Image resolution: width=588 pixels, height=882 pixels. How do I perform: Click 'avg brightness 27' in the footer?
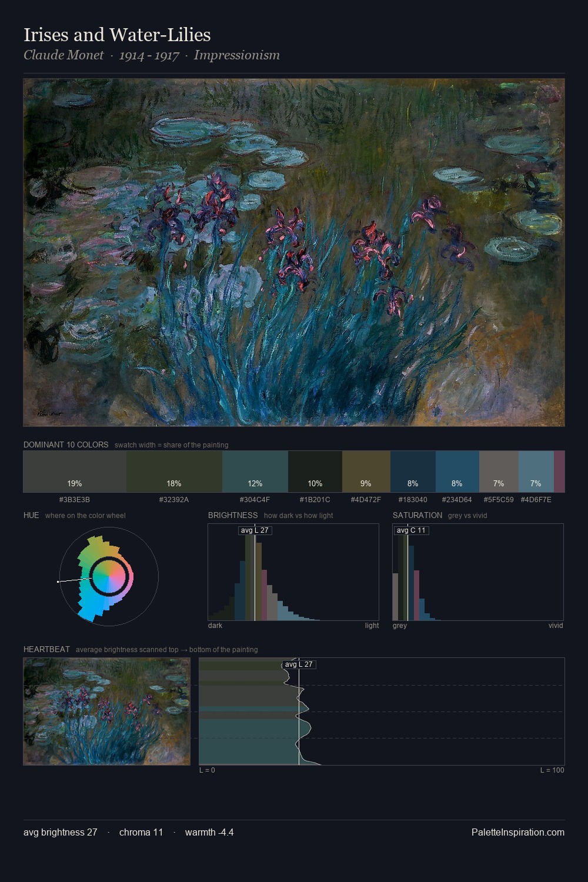pyautogui.click(x=61, y=833)
